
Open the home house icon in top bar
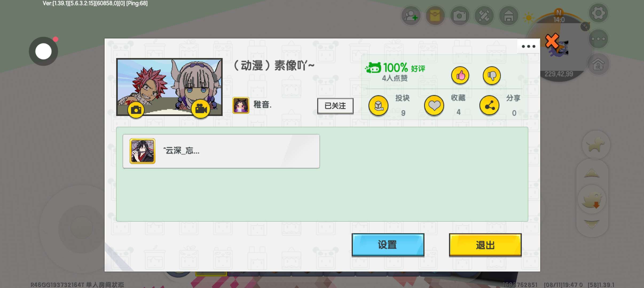click(509, 16)
